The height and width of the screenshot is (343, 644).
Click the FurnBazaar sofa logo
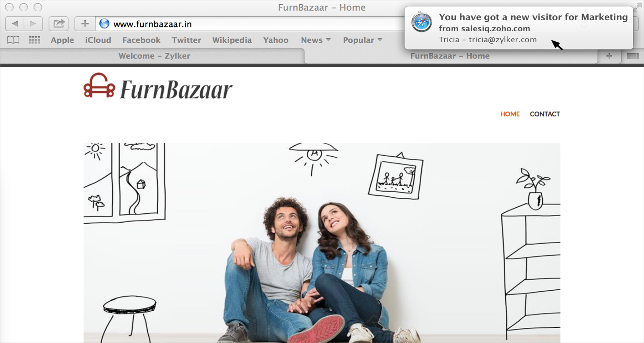[x=99, y=85]
